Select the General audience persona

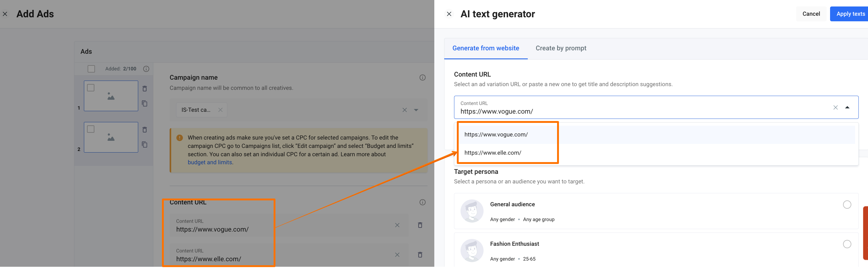(847, 205)
